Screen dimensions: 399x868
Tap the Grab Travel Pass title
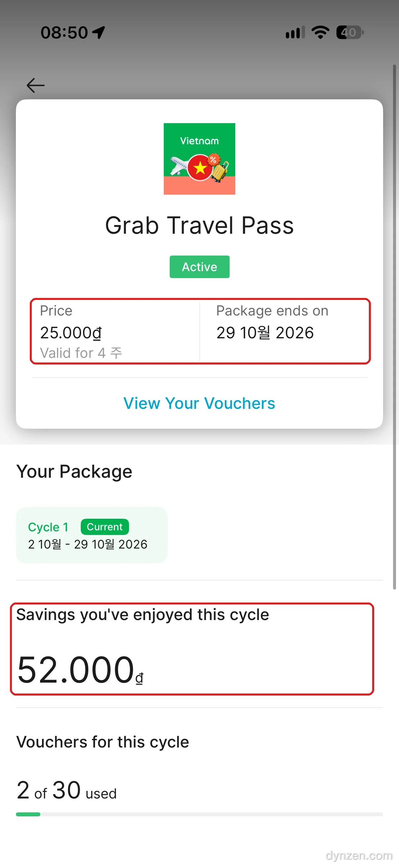[x=199, y=225]
